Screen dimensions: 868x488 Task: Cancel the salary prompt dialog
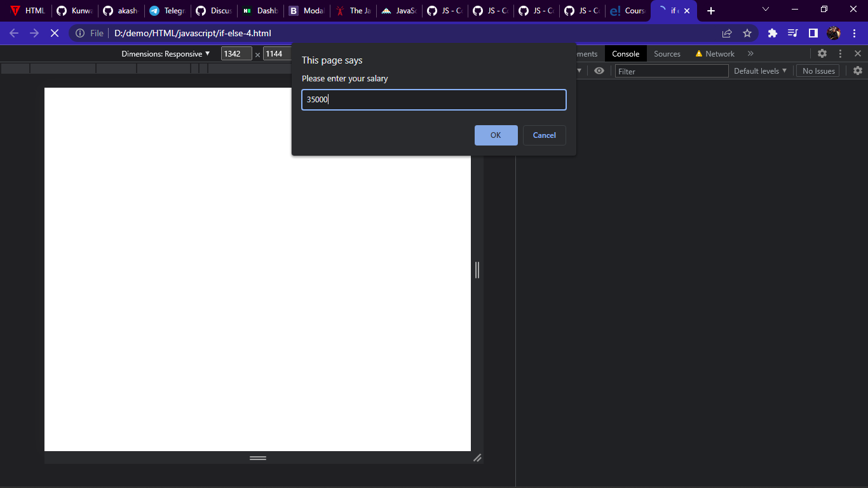[x=544, y=135]
